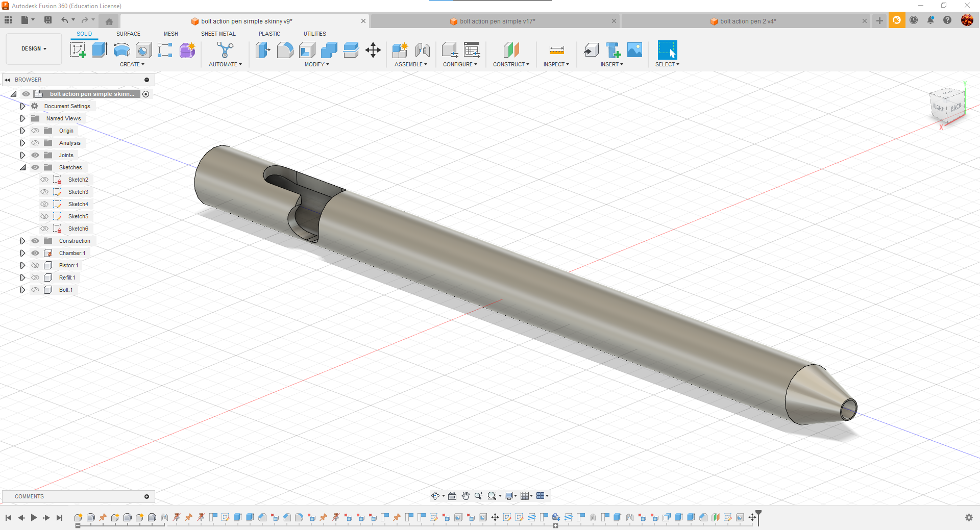980x530 pixels.
Task: Toggle visibility of Analysis folder
Action: coord(35,143)
